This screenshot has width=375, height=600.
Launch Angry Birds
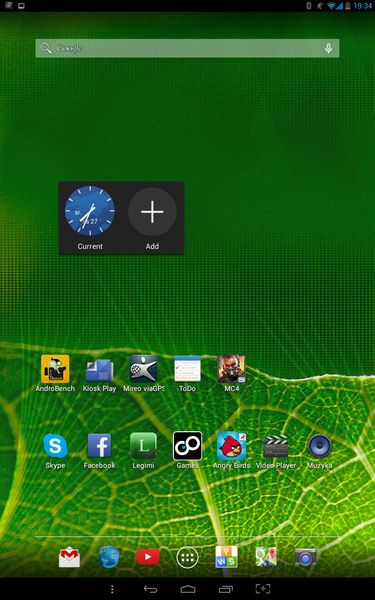click(x=231, y=446)
